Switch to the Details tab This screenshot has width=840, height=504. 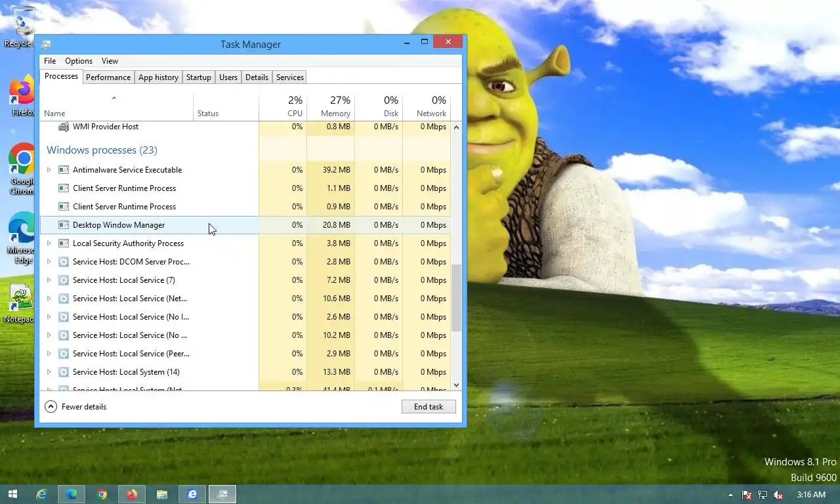tap(257, 77)
